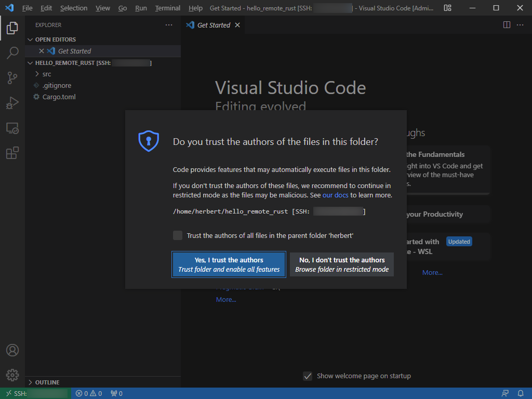Open the Terminal menu
Viewport: 532px width, 399px height.
tap(167, 8)
